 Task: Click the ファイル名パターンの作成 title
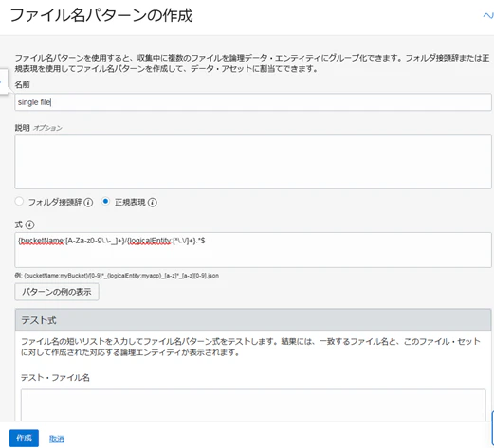tap(101, 15)
